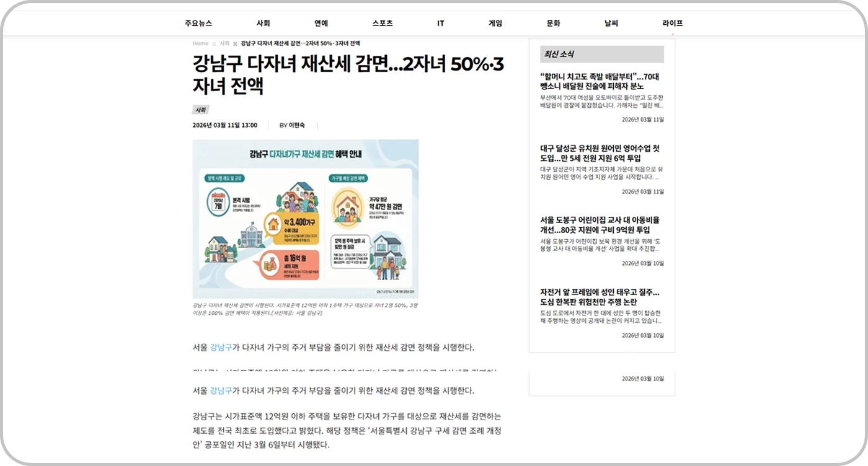The image size is (868, 466).
Task: Click the 사회 breadcrumb link
Action: (x=224, y=43)
